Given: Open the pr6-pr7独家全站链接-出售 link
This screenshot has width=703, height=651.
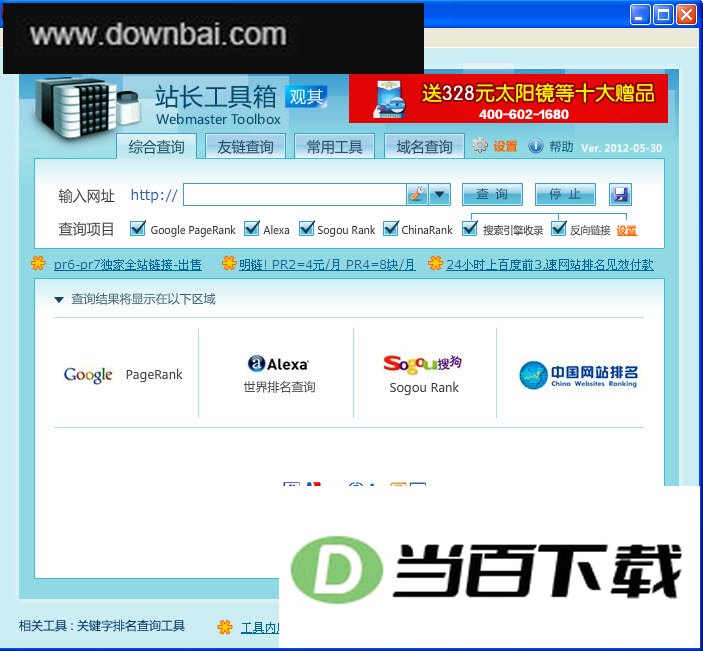Looking at the screenshot, I should 127,265.
